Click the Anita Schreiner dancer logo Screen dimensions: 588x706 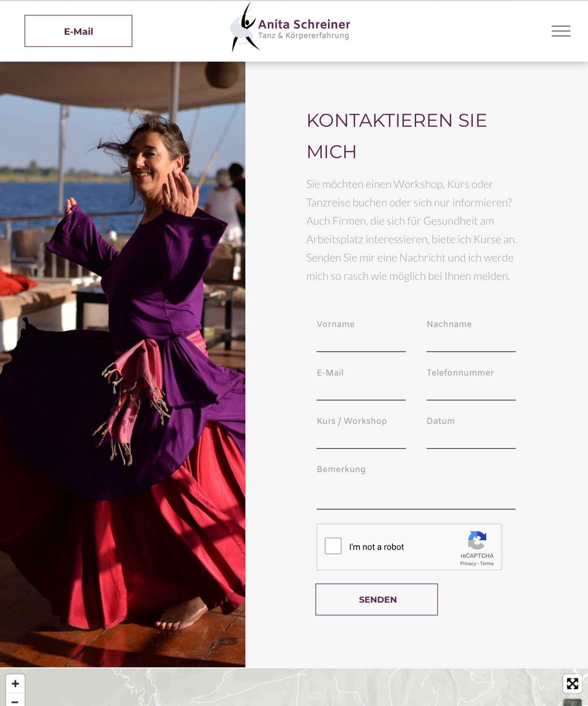[290, 28]
